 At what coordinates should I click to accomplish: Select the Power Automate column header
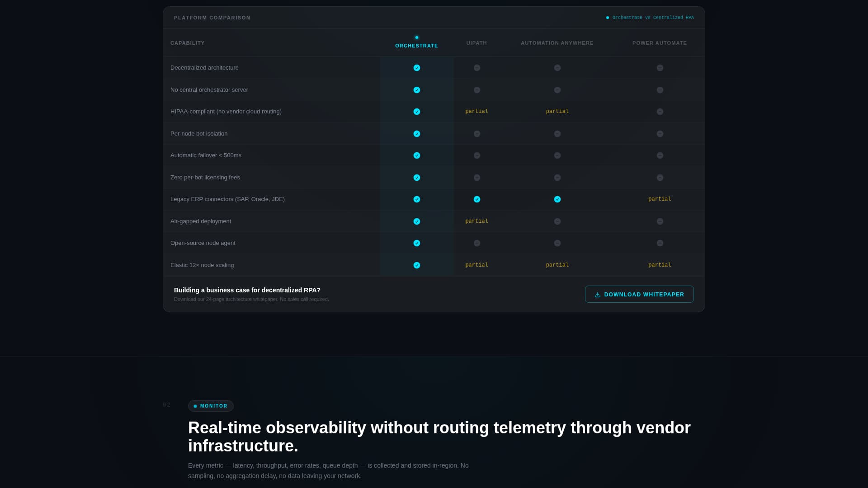(x=660, y=43)
